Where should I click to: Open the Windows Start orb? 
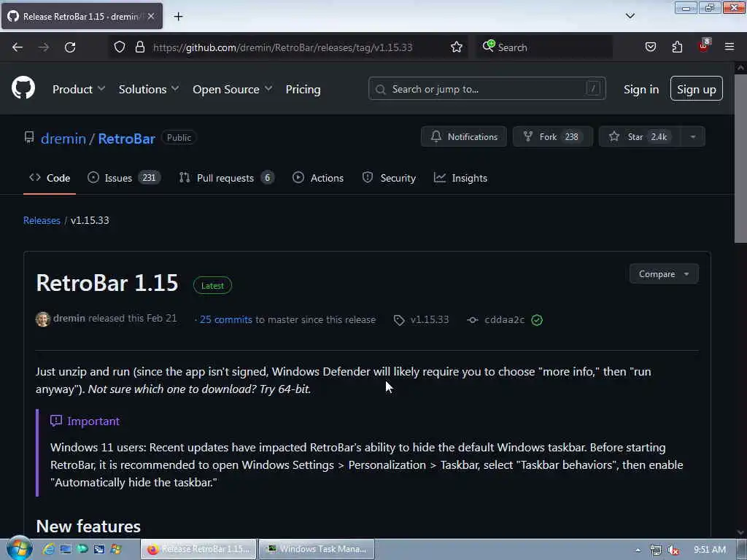[19, 548]
